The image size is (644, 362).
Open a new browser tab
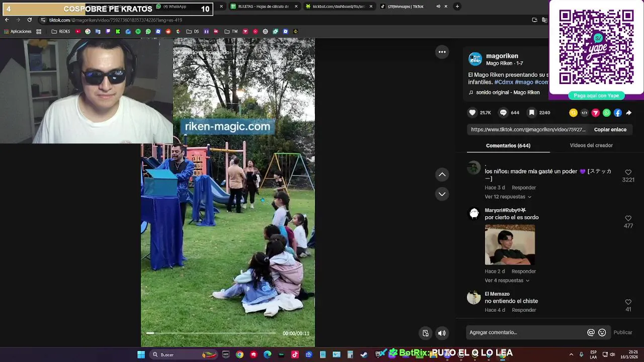(457, 7)
